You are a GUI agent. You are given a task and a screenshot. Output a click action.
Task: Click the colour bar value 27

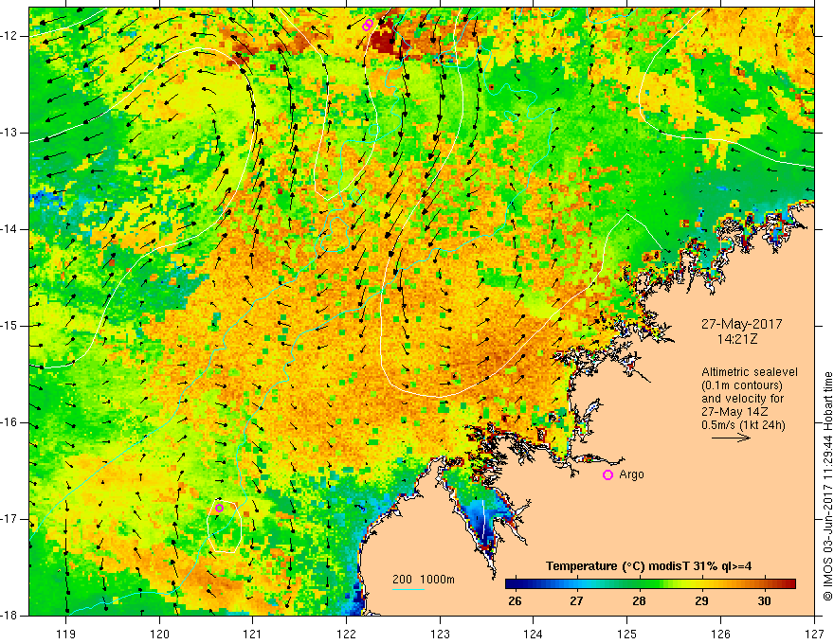coord(576,601)
